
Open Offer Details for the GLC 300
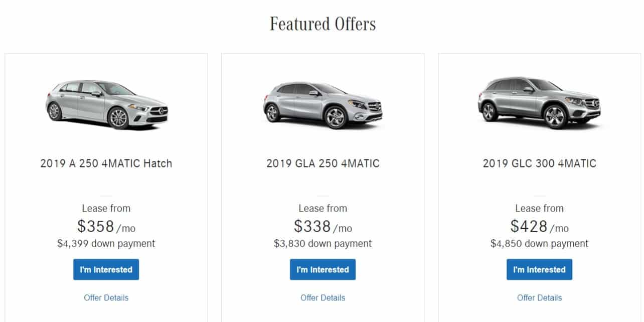point(539,297)
